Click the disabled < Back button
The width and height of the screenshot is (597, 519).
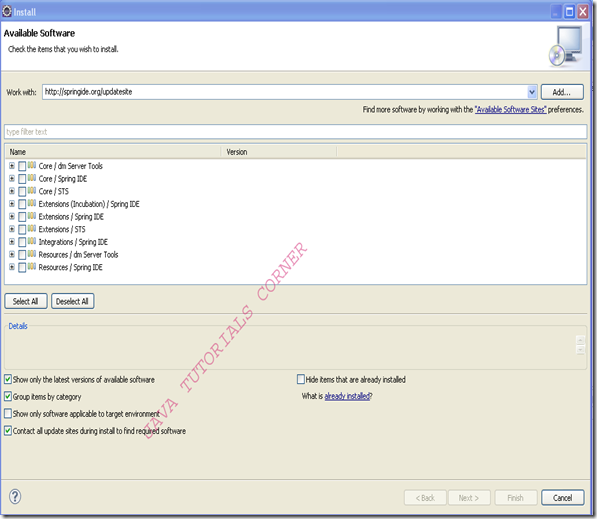[425, 498]
